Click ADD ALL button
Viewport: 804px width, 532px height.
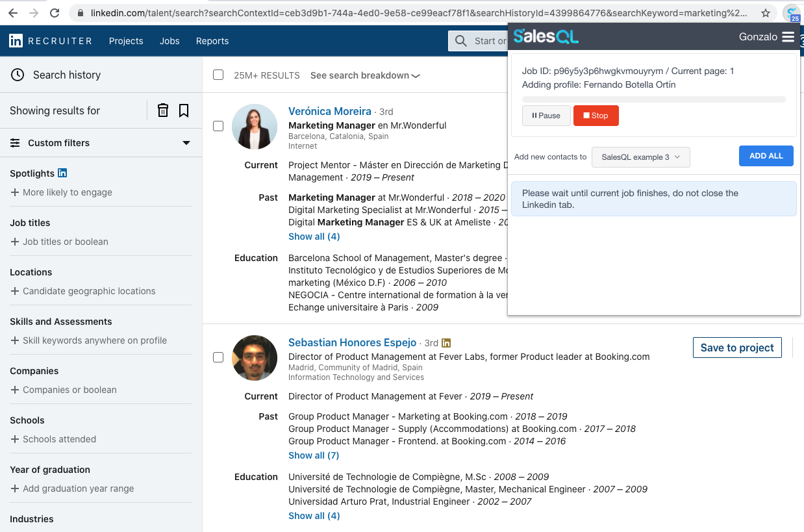(x=766, y=156)
